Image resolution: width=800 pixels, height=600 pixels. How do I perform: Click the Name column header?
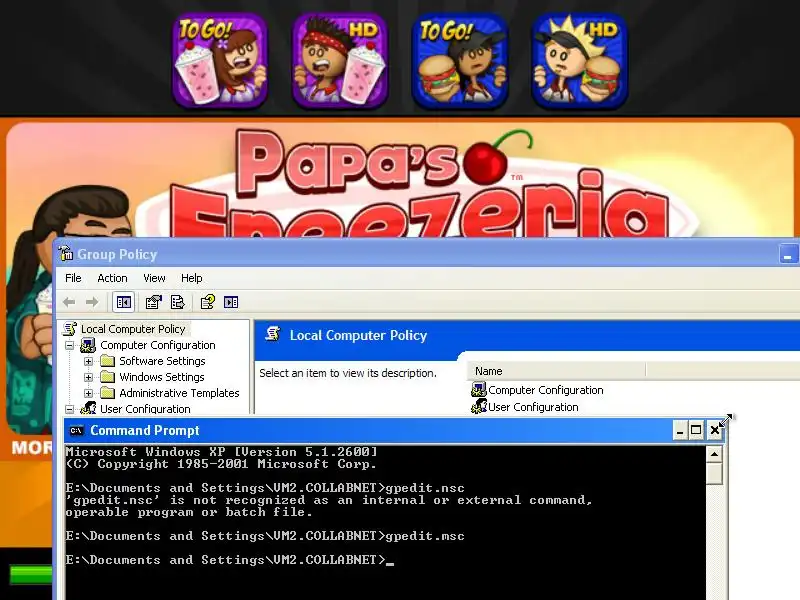coord(556,371)
